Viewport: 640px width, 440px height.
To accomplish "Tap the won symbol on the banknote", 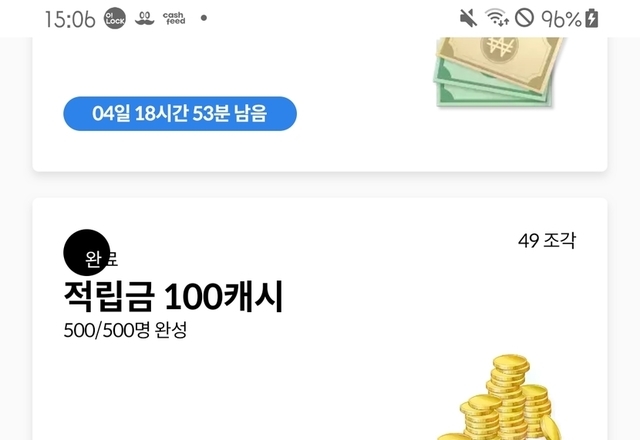I will click(499, 47).
